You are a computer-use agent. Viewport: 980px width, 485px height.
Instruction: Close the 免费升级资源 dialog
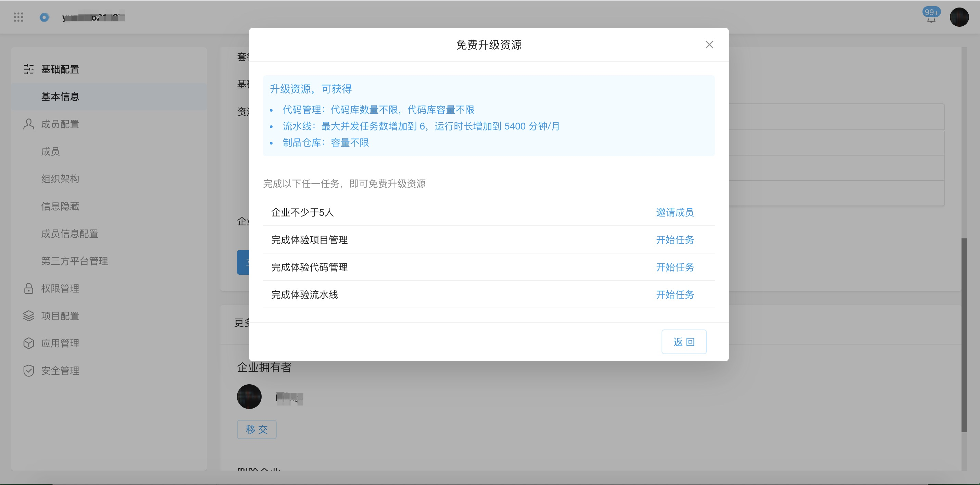tap(709, 45)
